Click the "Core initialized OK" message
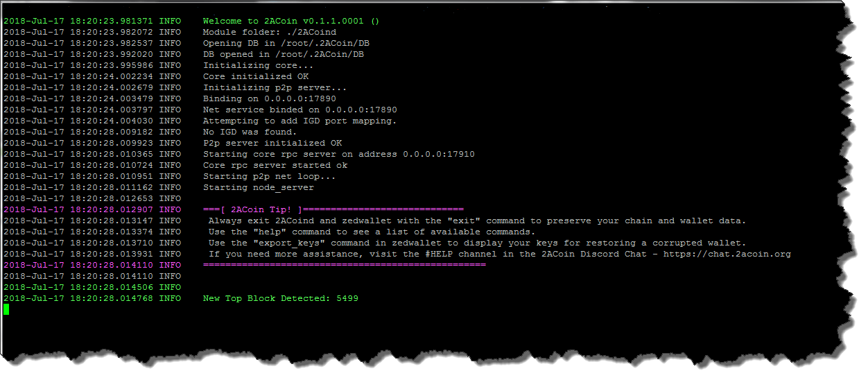 click(x=255, y=76)
